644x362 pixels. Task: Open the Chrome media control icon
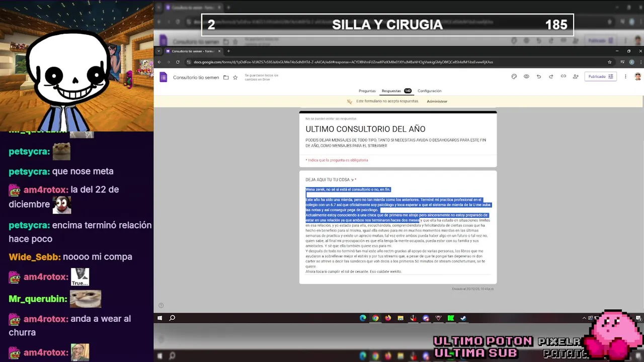(623, 62)
